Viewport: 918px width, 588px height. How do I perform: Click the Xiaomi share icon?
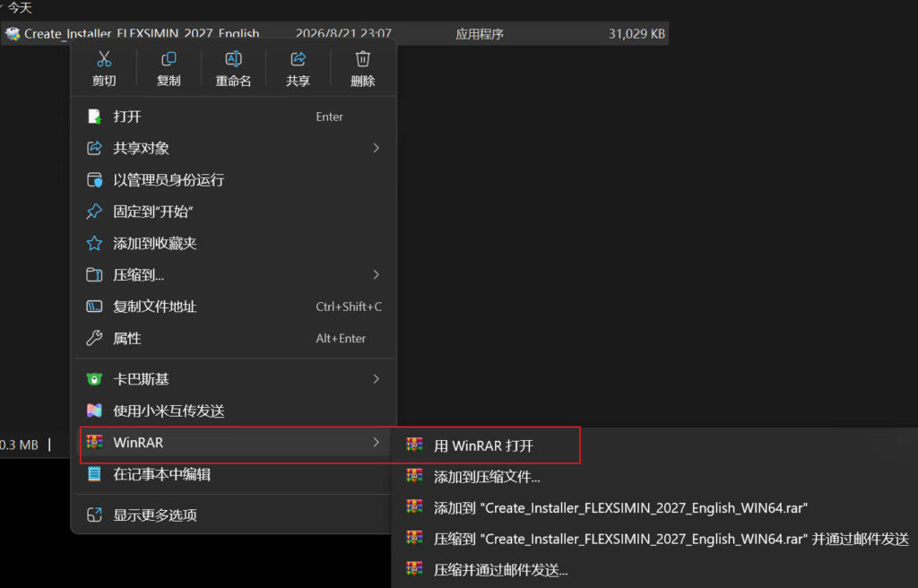coord(94,411)
